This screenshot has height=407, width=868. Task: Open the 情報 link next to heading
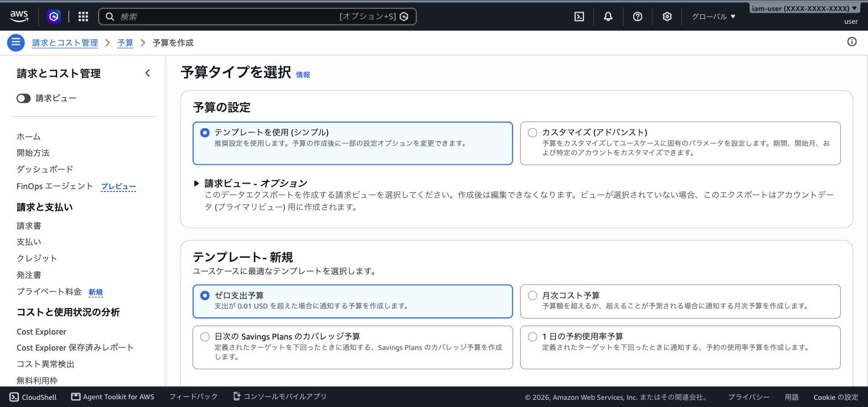pyautogui.click(x=303, y=75)
